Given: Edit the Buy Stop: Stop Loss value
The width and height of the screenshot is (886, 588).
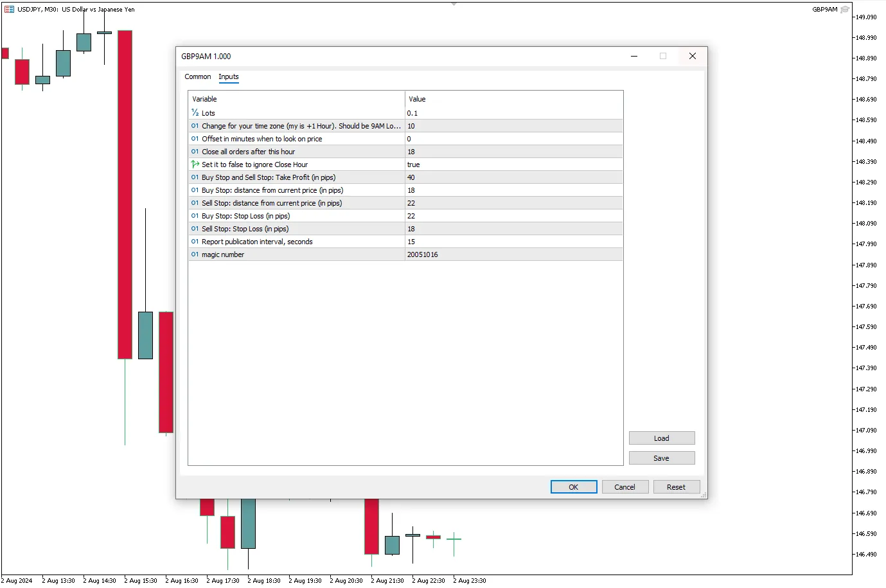Looking at the screenshot, I should click(x=514, y=216).
